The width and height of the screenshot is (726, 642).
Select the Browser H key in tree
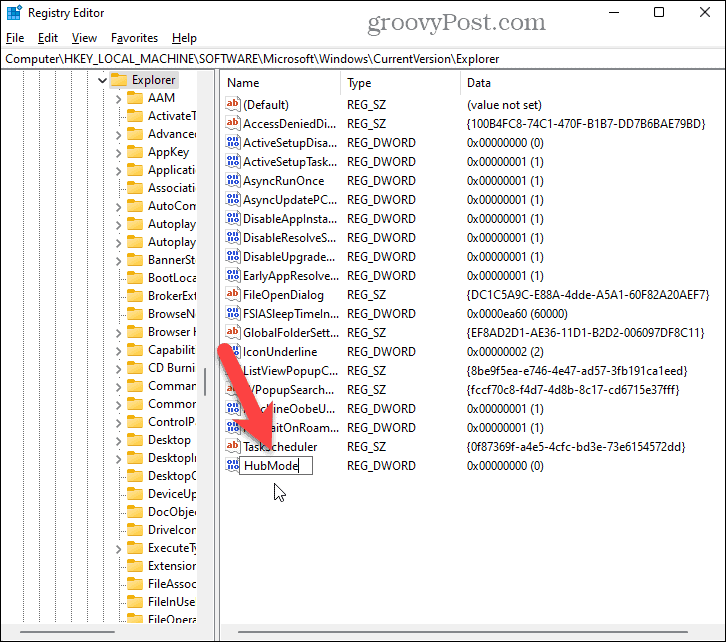point(172,332)
